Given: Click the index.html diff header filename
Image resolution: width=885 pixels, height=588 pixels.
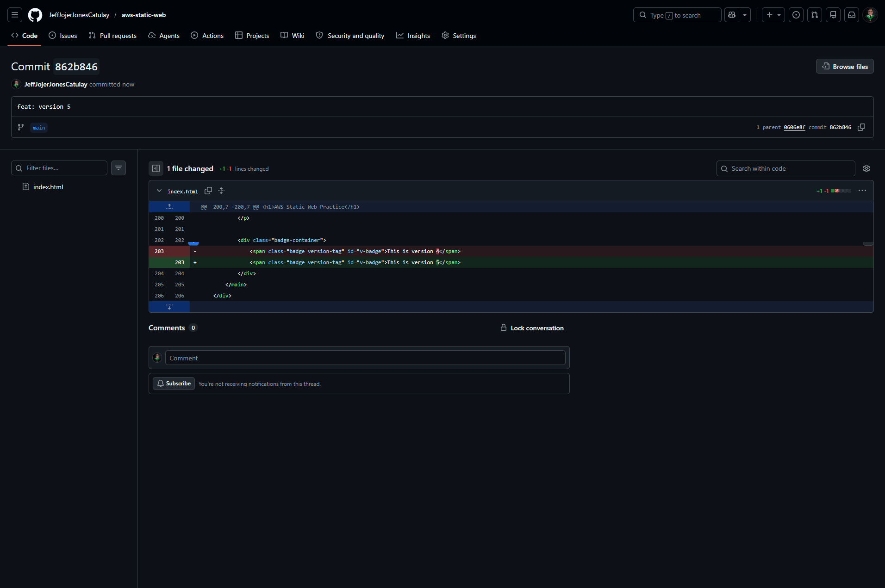Looking at the screenshot, I should 183,191.
